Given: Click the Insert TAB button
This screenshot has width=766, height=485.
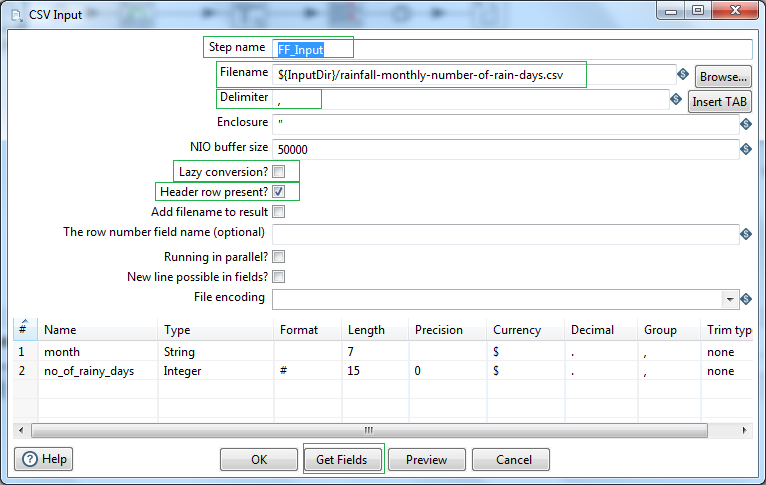Looking at the screenshot, I should [x=719, y=102].
